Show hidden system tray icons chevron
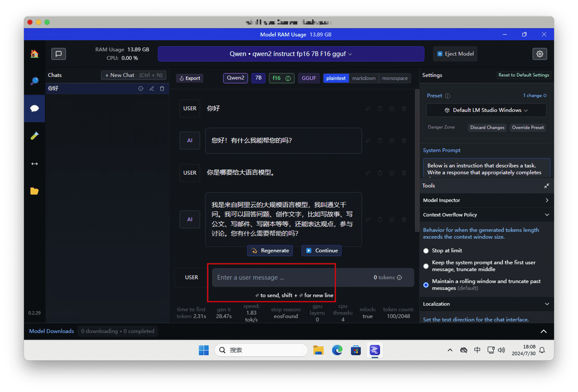The image size is (578, 392). pos(450,350)
